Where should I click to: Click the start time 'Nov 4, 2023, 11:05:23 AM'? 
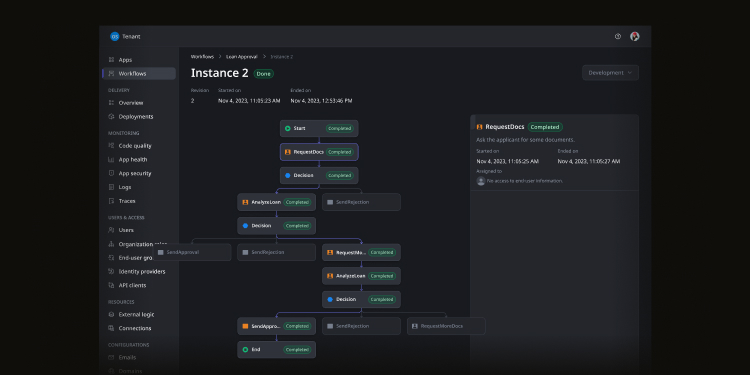point(249,101)
